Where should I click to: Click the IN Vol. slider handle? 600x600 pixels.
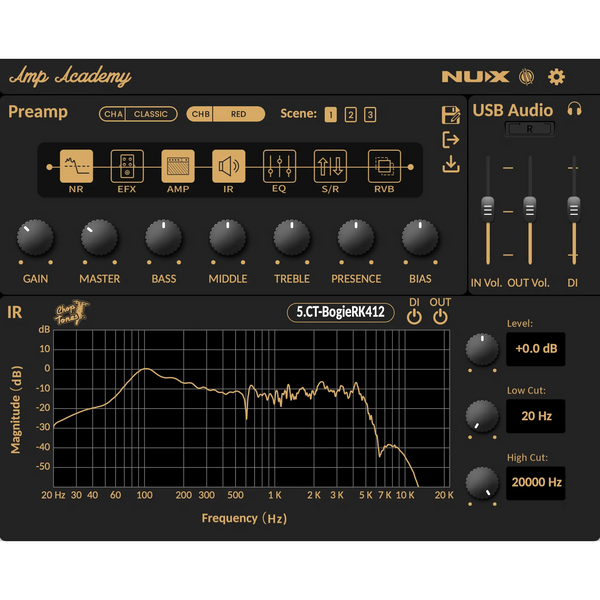coord(487,206)
